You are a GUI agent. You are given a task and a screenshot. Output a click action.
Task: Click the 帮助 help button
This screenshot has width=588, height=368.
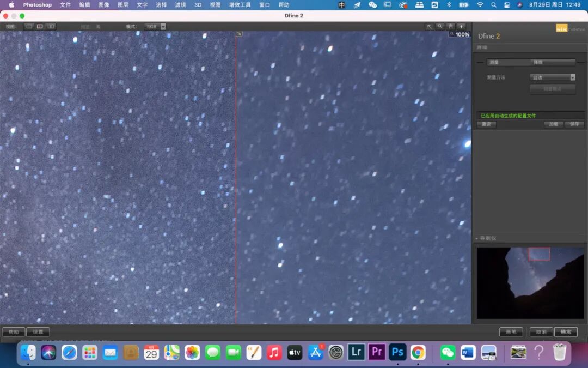(x=14, y=332)
